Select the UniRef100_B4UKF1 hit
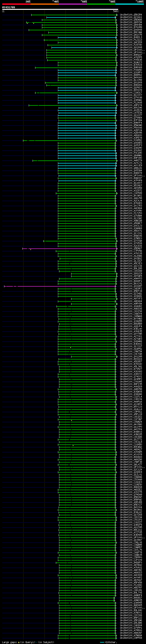The image size is (146, 644). [131, 281]
